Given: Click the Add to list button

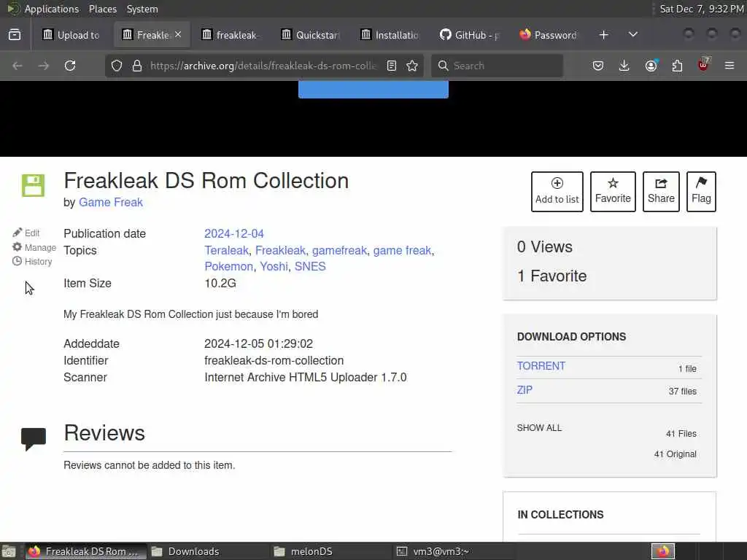Looking at the screenshot, I should (x=557, y=192).
